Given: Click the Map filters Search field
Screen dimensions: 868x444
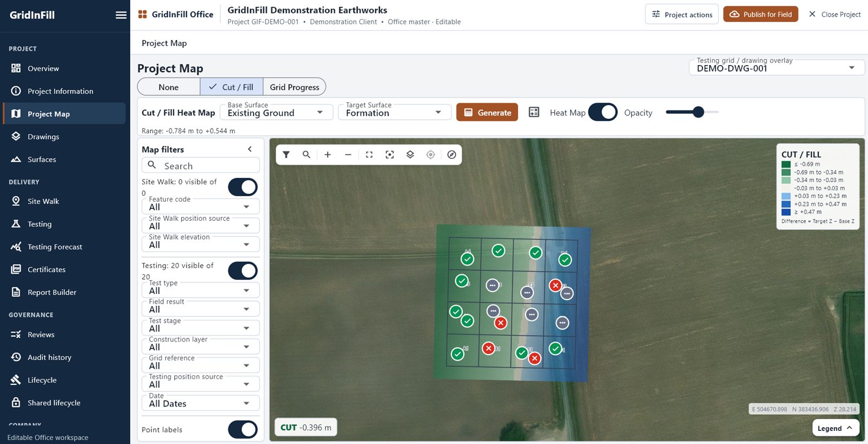Looking at the screenshot, I should [x=201, y=165].
